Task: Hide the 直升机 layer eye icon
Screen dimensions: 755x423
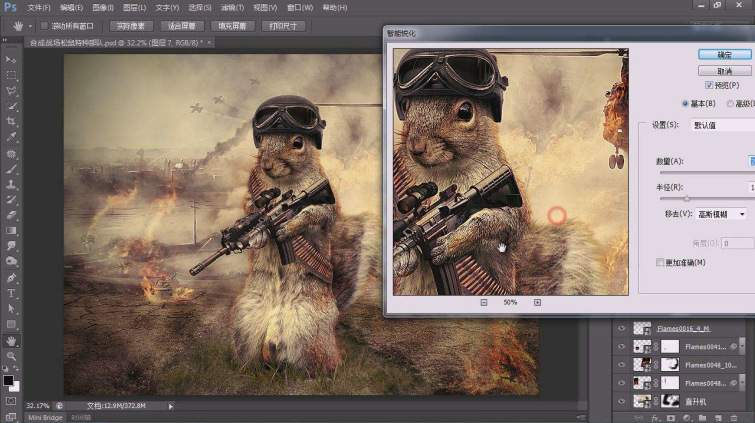Action: [x=622, y=401]
